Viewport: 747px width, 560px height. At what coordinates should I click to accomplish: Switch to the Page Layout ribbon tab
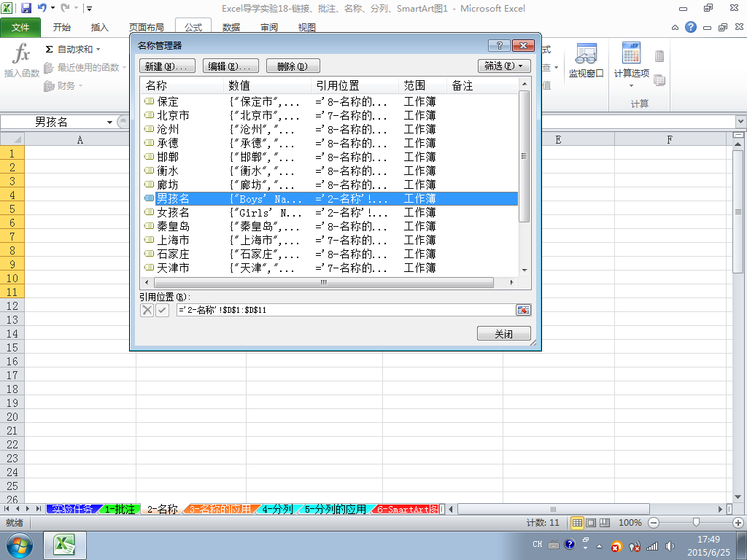(x=146, y=27)
